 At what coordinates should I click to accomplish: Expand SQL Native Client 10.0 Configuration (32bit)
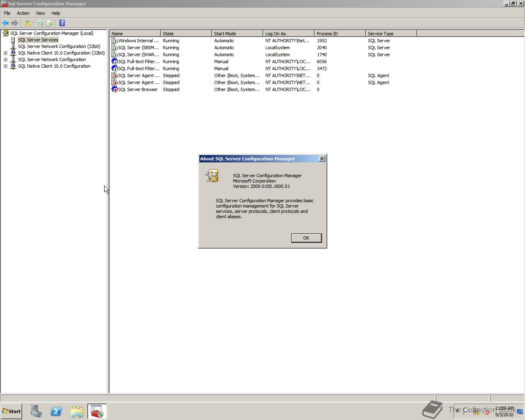[5, 53]
